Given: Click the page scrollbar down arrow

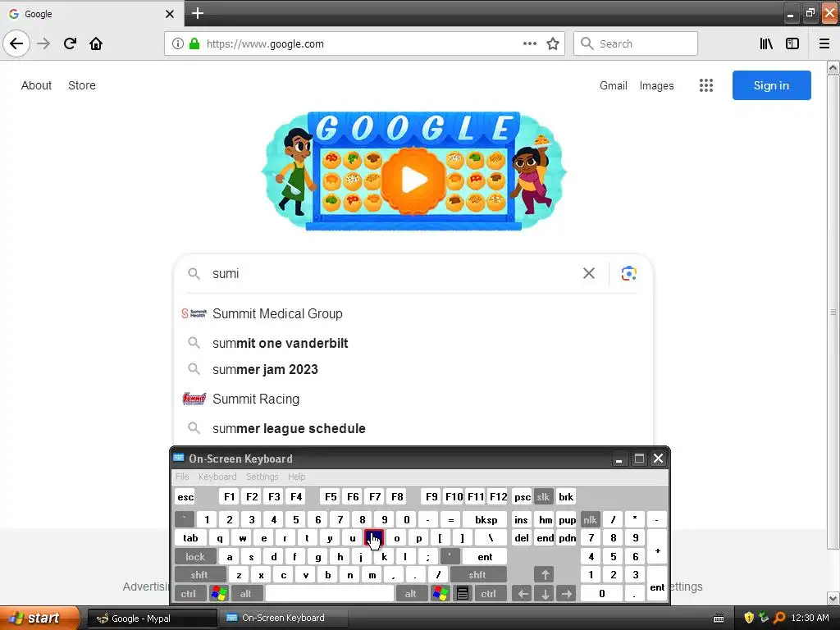Looking at the screenshot, I should click(833, 598).
